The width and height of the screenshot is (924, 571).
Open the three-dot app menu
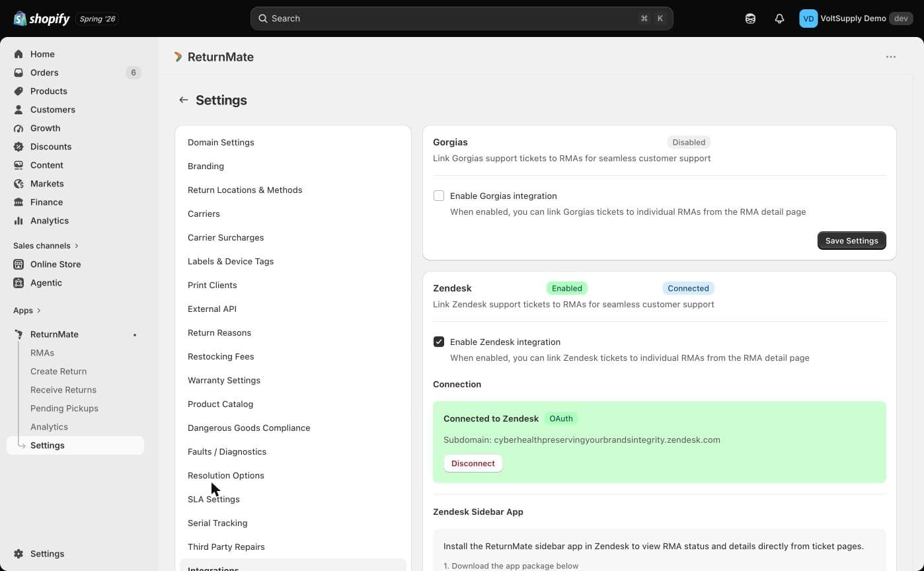pyautogui.click(x=891, y=57)
